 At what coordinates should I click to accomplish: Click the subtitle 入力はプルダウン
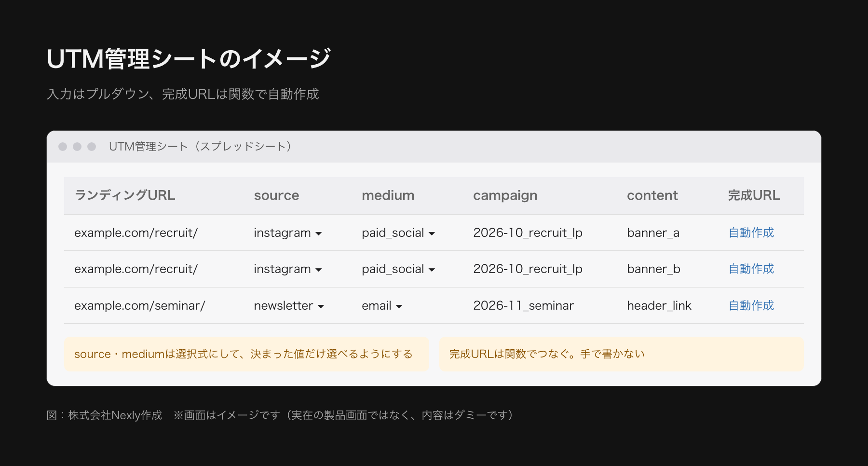[183, 94]
